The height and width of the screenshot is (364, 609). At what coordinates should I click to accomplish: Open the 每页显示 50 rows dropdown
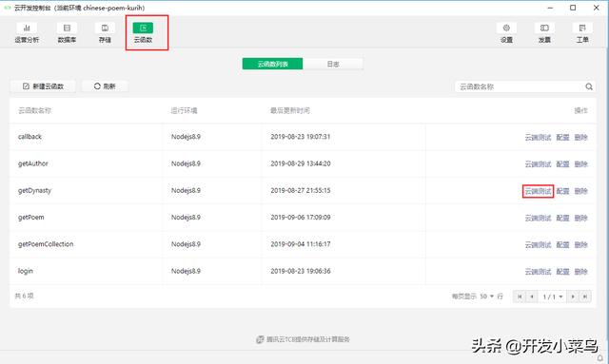pos(486,297)
